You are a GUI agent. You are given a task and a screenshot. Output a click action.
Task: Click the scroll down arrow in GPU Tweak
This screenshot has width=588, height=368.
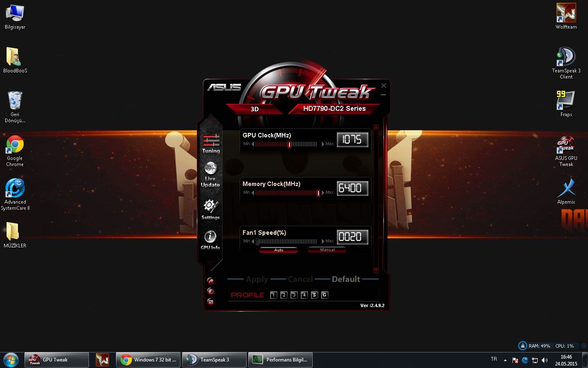click(x=376, y=270)
